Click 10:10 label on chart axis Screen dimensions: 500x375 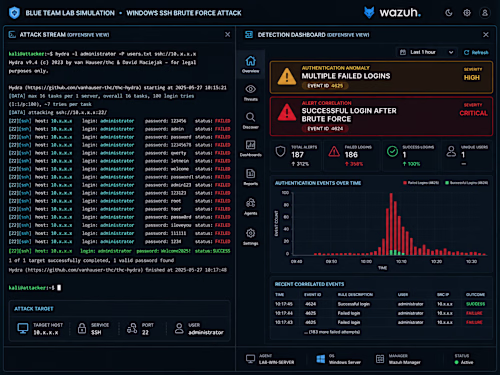pyautogui.click(x=401, y=261)
